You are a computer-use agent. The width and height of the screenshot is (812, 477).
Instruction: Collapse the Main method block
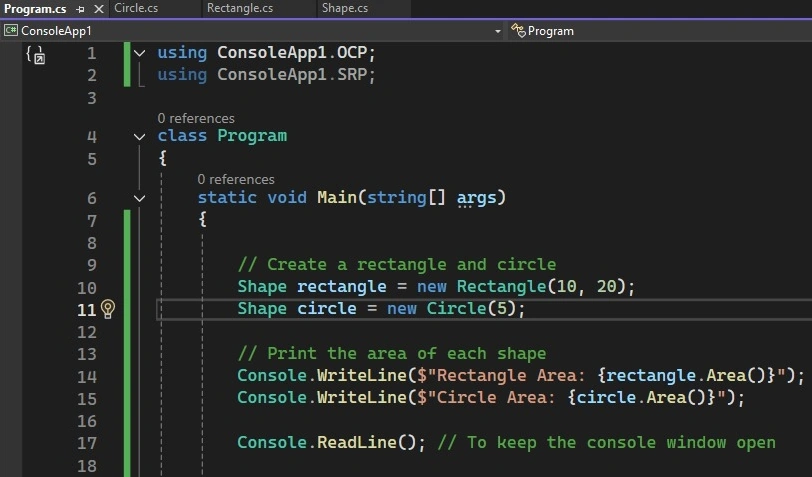139,198
